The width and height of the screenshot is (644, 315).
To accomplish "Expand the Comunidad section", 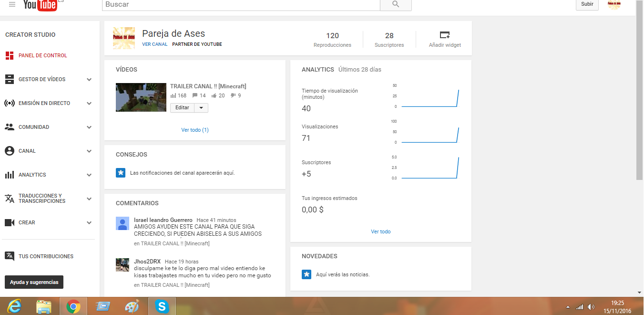I will 89,127.
